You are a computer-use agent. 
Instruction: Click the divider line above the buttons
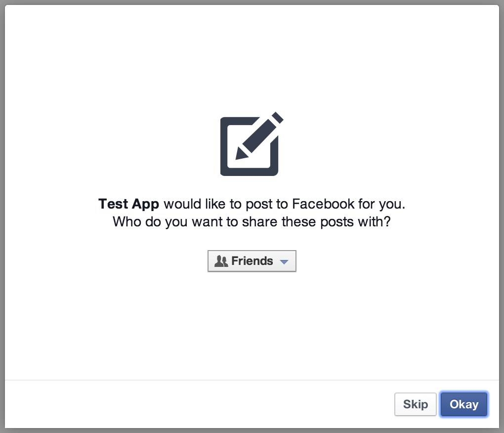252,380
